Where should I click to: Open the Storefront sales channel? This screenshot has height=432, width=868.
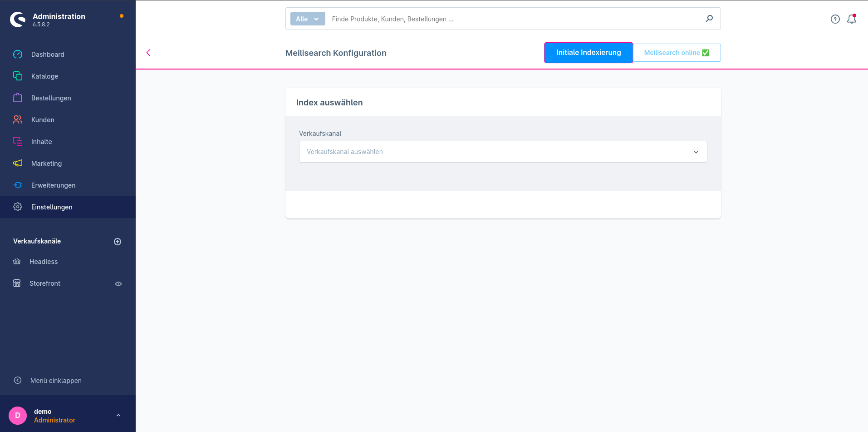click(x=45, y=283)
